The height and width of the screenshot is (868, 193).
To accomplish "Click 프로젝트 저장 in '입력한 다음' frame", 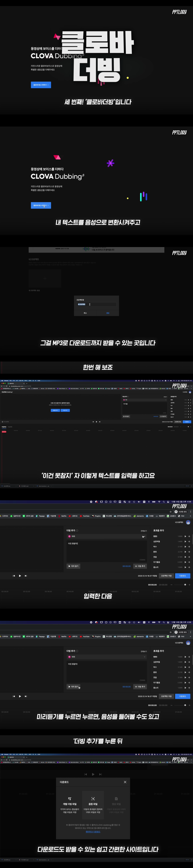I will click(166, 576).
